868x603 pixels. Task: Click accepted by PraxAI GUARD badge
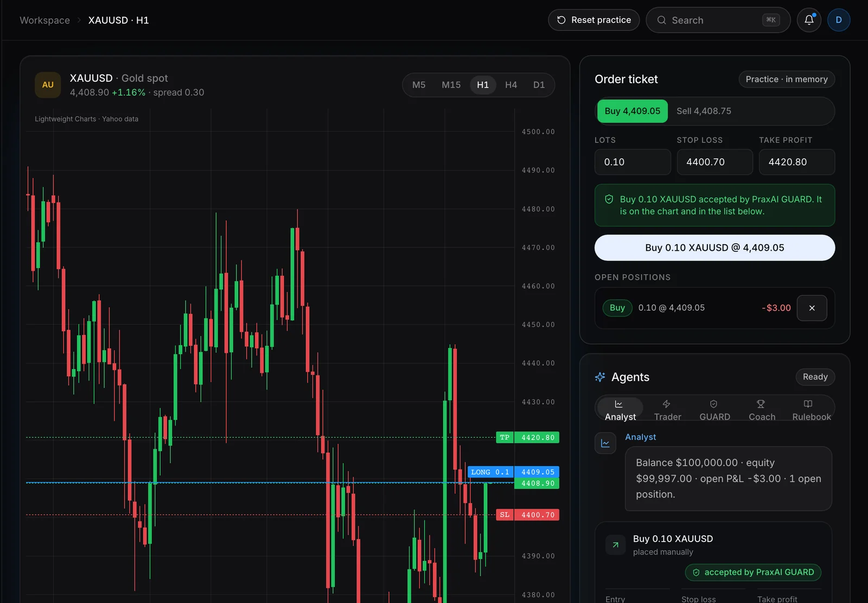pyautogui.click(x=753, y=572)
